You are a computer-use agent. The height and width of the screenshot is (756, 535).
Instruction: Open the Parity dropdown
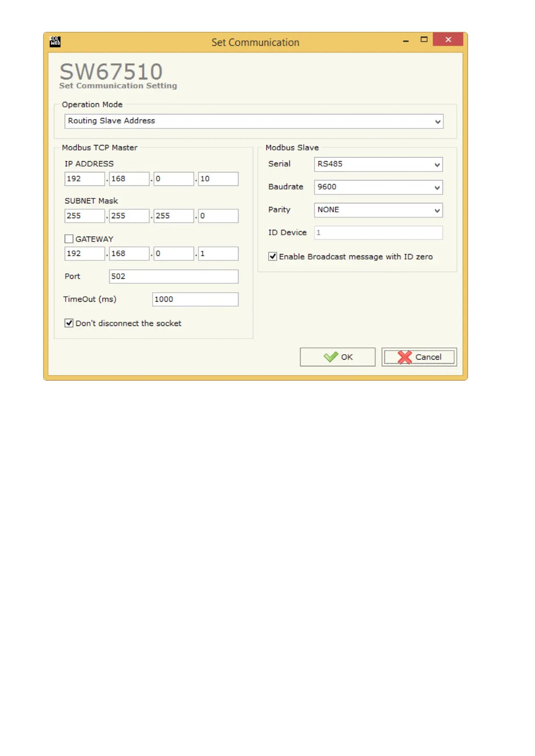click(x=378, y=210)
